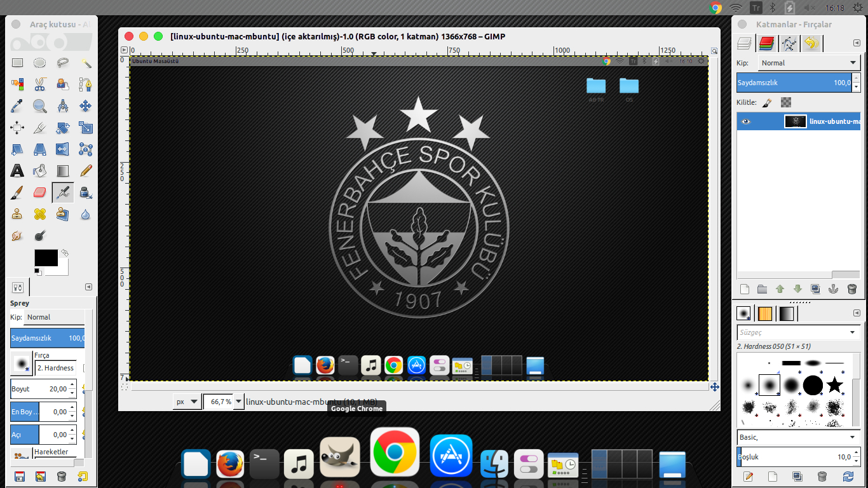Toggle lock alpha channel checkerboard icon
This screenshot has width=868, height=488.
pos(786,102)
